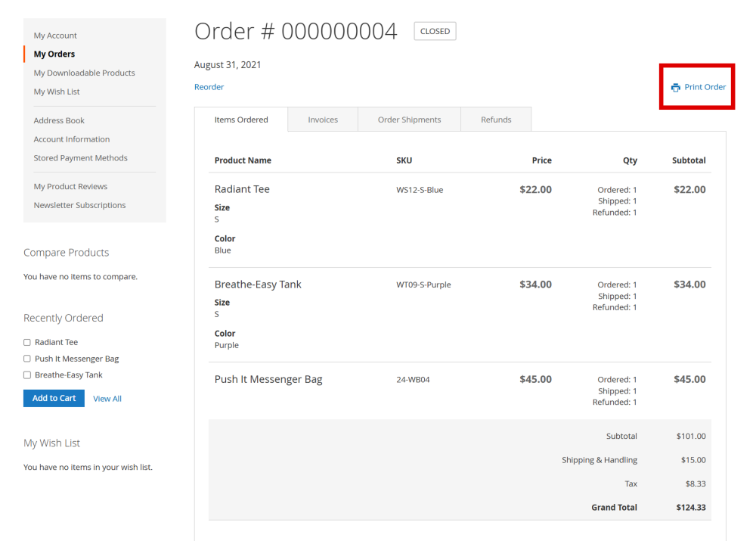Screen dimensions: 756x541
Task: Click the CLOSED order status badge
Action: [435, 31]
